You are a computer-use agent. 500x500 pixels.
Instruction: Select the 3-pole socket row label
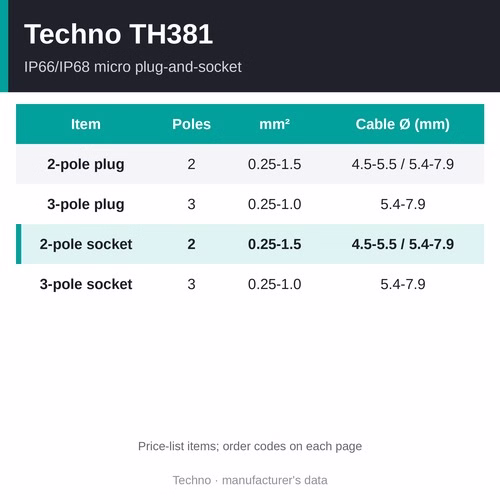click(86, 284)
